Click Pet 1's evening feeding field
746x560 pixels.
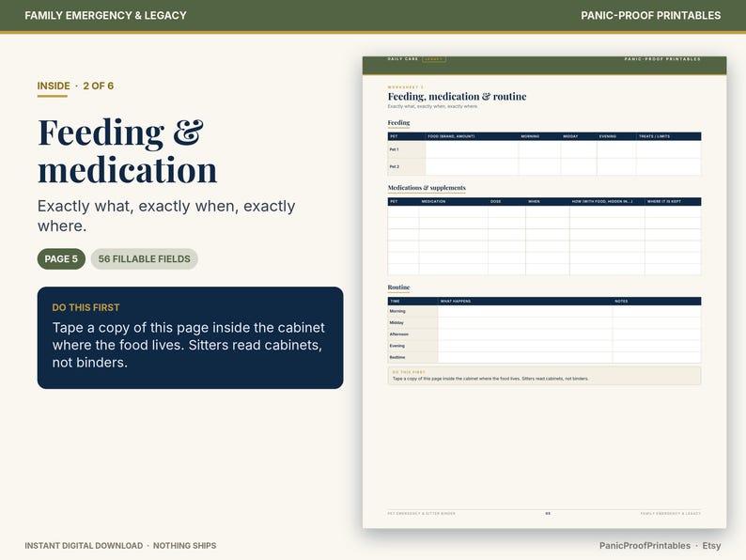[616, 149]
